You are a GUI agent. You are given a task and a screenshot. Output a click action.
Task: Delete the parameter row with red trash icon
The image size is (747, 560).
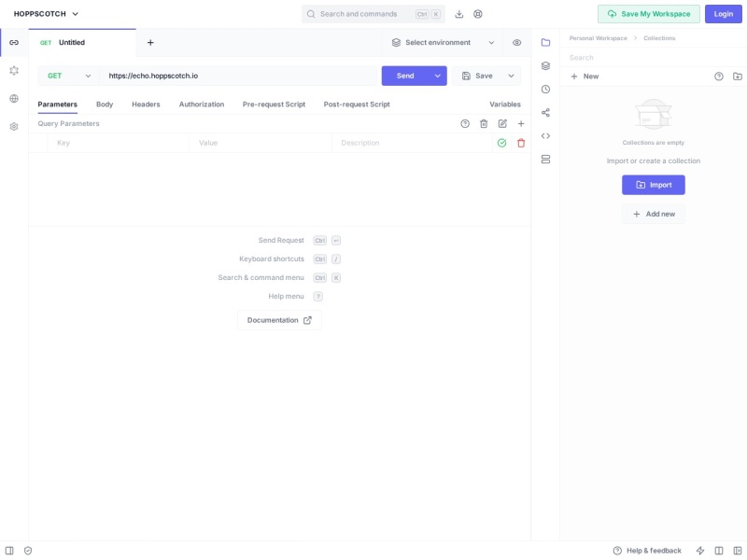(x=521, y=143)
